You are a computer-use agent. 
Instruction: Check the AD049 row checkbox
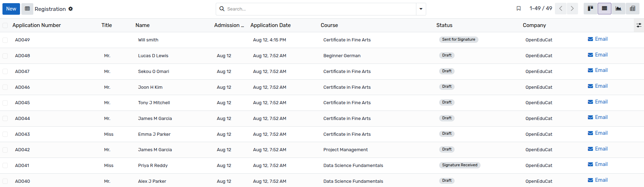[5, 40]
